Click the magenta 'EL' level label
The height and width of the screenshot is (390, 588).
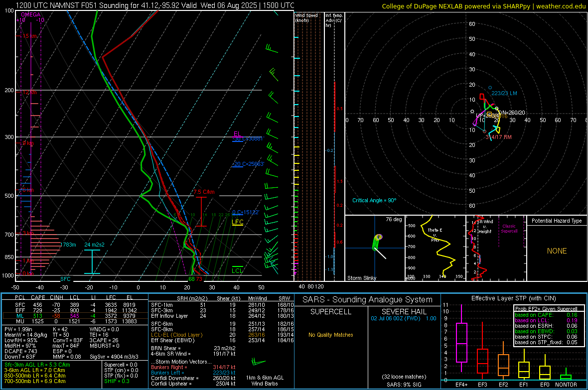(237, 133)
